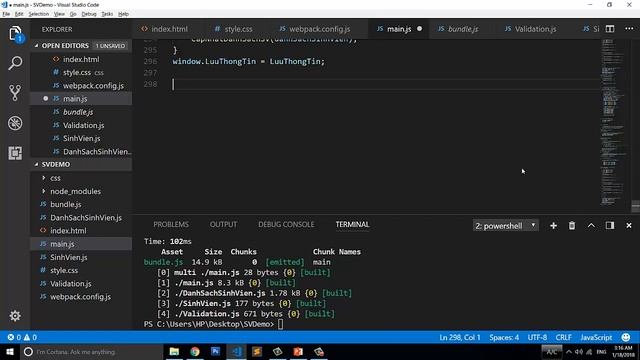Image resolution: width=640 pixels, height=360 pixels.
Task: Open the Edit menu
Action: [19, 14]
